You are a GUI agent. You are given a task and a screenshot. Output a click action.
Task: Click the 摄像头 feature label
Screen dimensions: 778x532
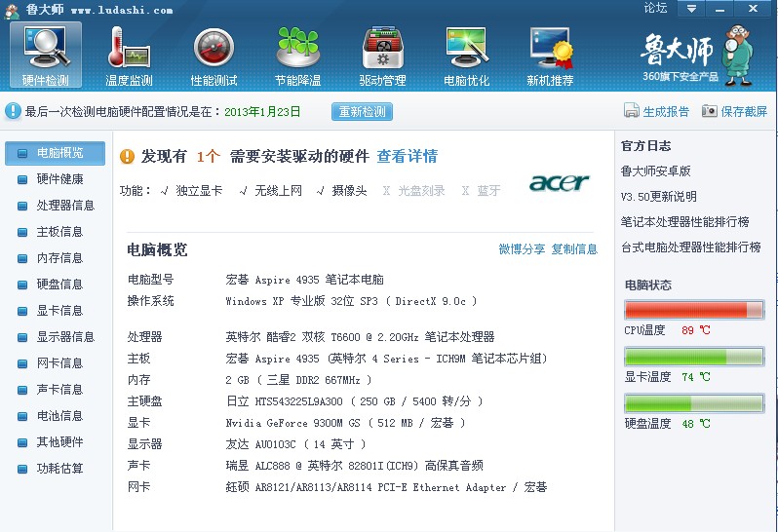point(349,190)
